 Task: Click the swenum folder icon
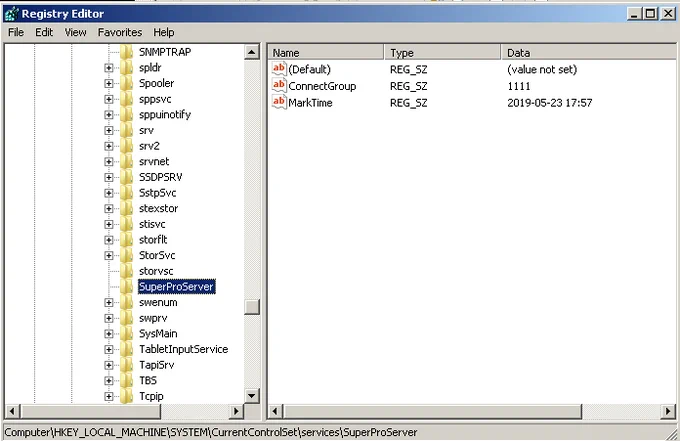click(126, 302)
